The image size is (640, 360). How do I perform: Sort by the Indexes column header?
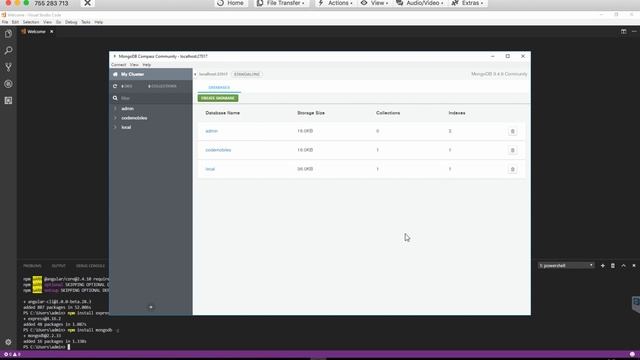[x=457, y=113]
